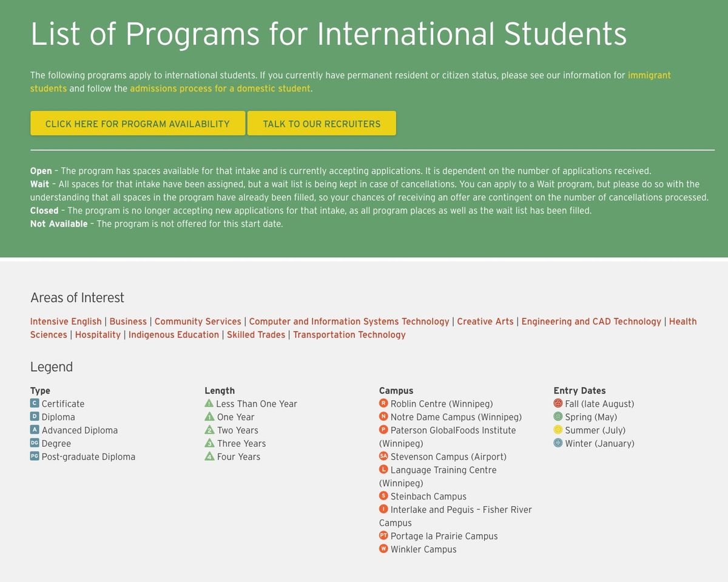Click the Certificate type legend icon

[35, 404]
